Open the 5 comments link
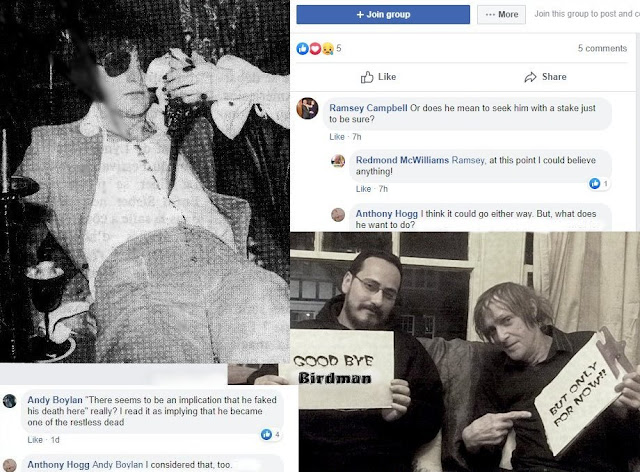Viewport: 640px width, 472px height. coord(602,48)
